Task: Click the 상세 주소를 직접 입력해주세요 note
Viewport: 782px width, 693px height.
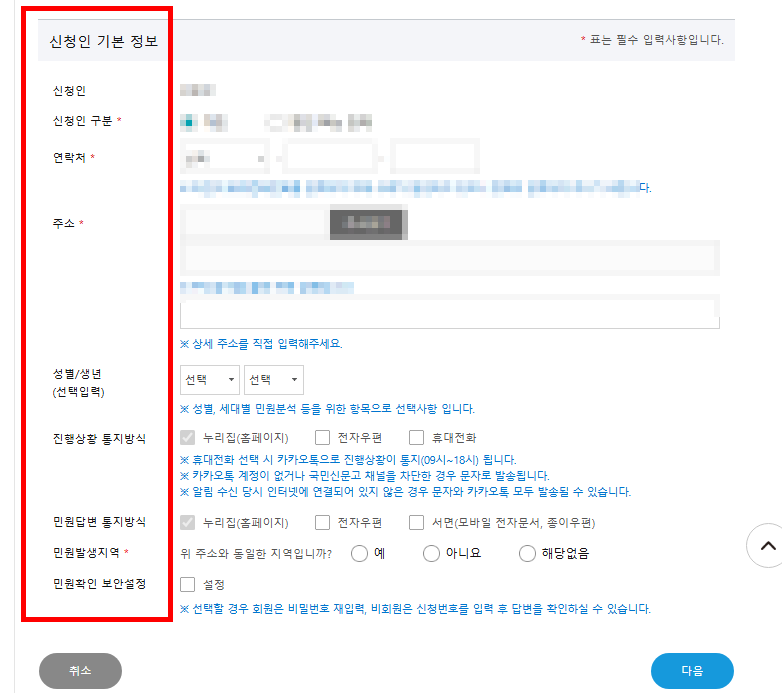Action: pos(261,344)
